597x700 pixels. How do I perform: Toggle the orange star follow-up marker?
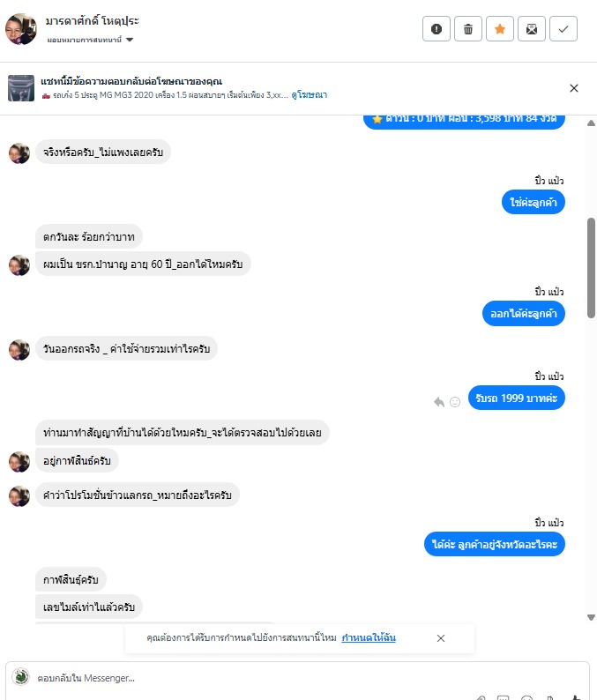(x=500, y=29)
